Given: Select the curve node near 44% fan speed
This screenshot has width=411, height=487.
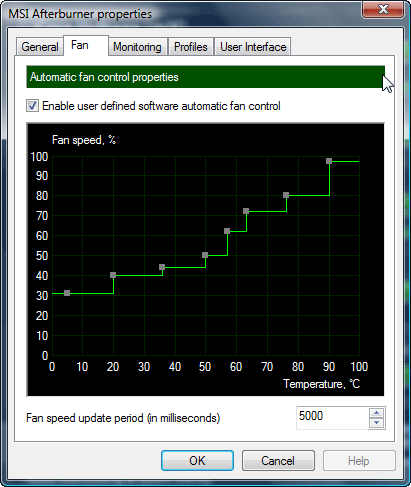Looking at the screenshot, I should click(x=162, y=267).
